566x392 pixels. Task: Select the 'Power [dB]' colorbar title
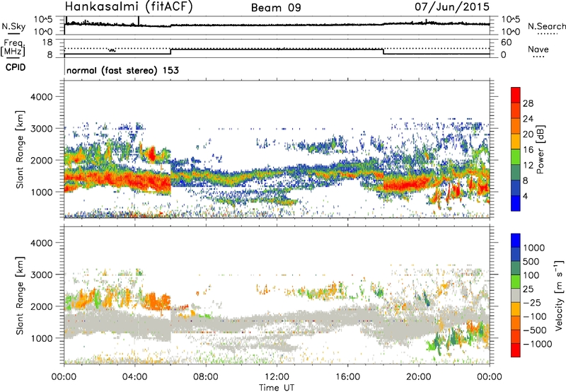click(540, 149)
